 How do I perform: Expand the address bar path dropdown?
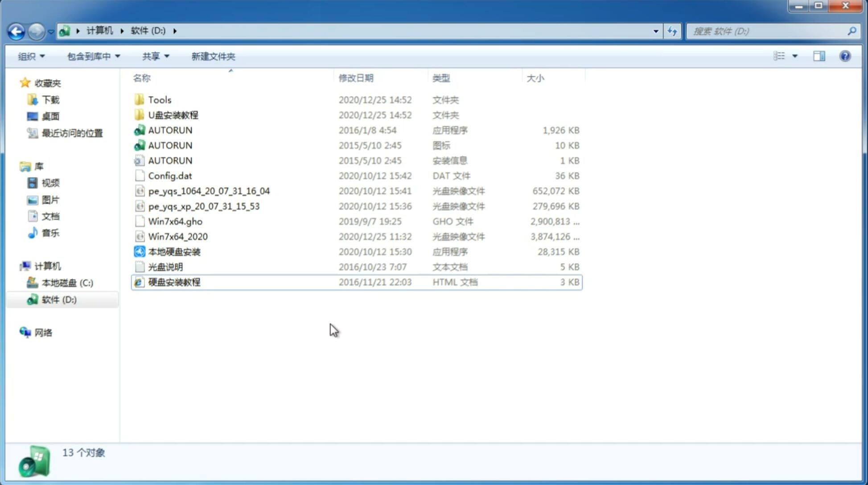(656, 30)
